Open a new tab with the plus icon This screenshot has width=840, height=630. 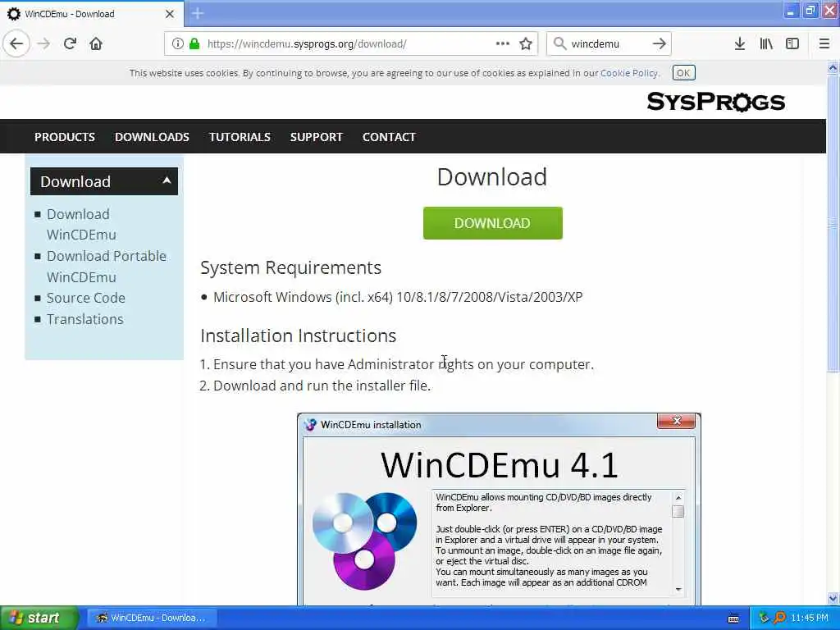(198, 13)
